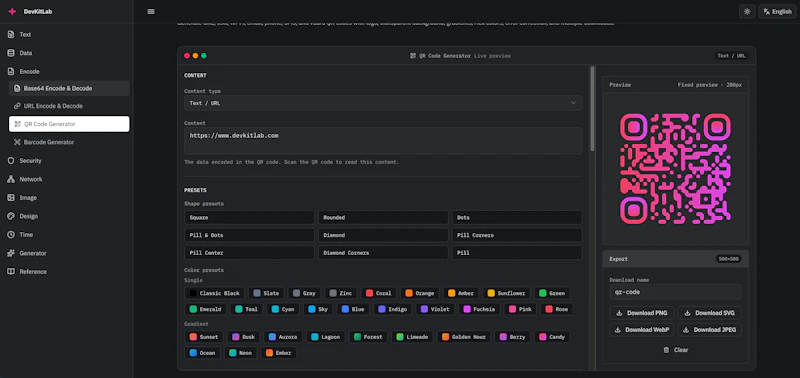Image resolution: width=800 pixels, height=378 pixels.
Task: Expand the Network category
Action: click(67, 179)
